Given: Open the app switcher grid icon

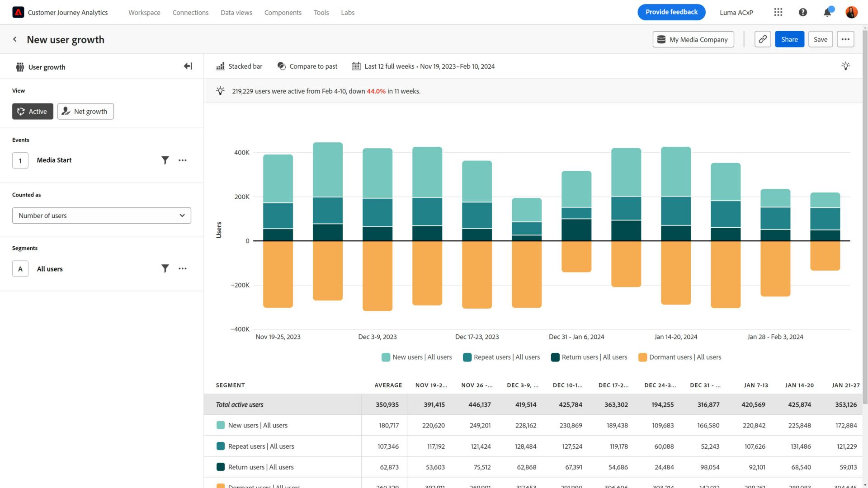Looking at the screenshot, I should pos(778,12).
